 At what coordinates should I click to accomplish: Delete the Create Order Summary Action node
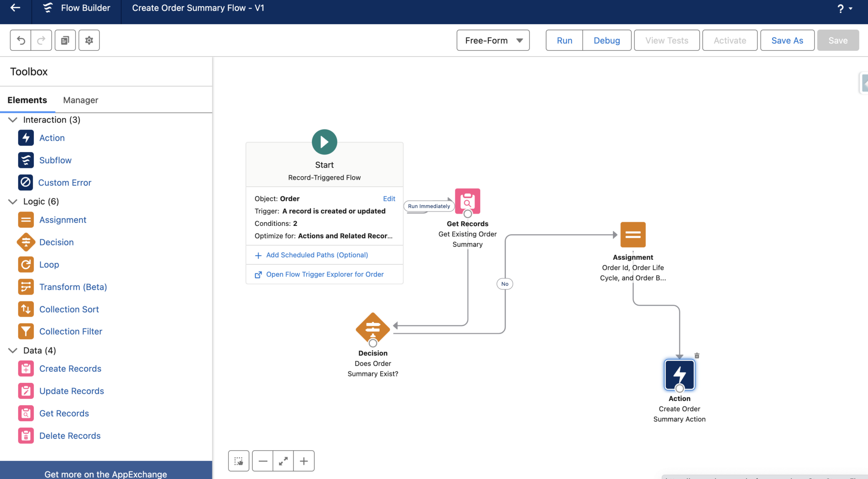click(697, 355)
